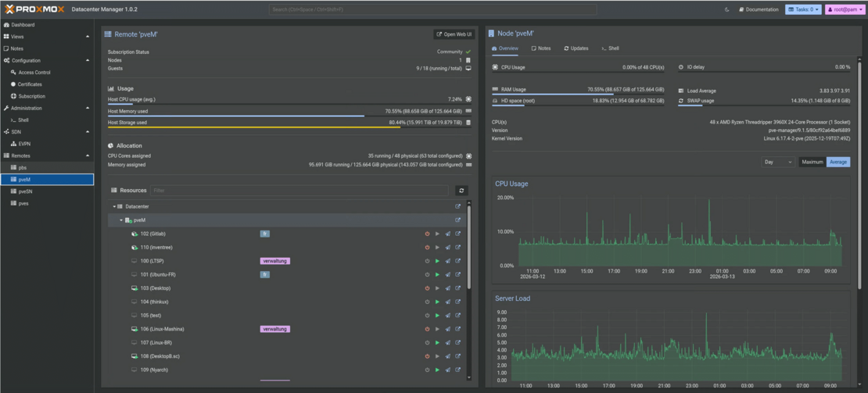Click the fr tag on 101 (Ubuntu-FR)
868x393 pixels.
pos(265,274)
